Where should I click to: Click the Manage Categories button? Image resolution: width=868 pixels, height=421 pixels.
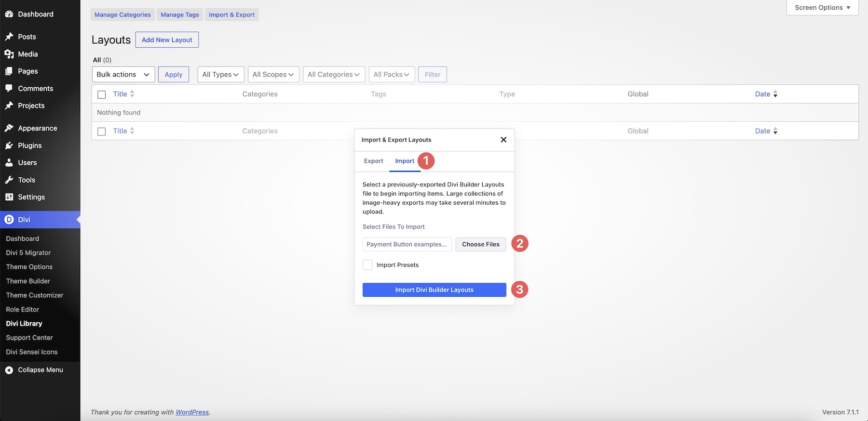[122, 14]
